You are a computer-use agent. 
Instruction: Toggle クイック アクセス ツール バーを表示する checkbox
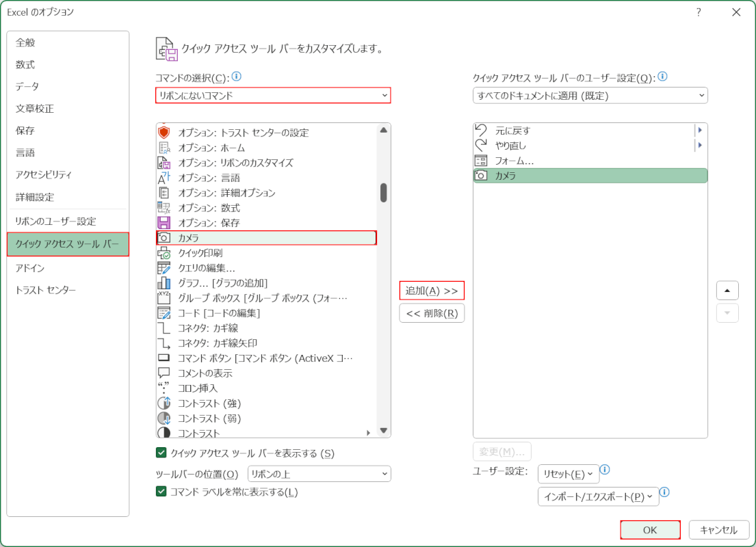(161, 453)
